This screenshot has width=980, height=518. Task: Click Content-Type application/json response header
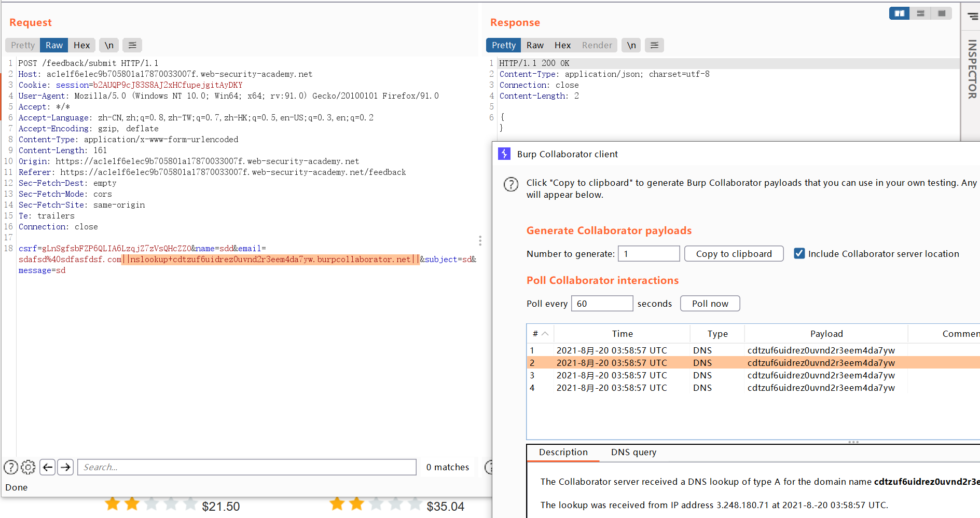pos(604,74)
